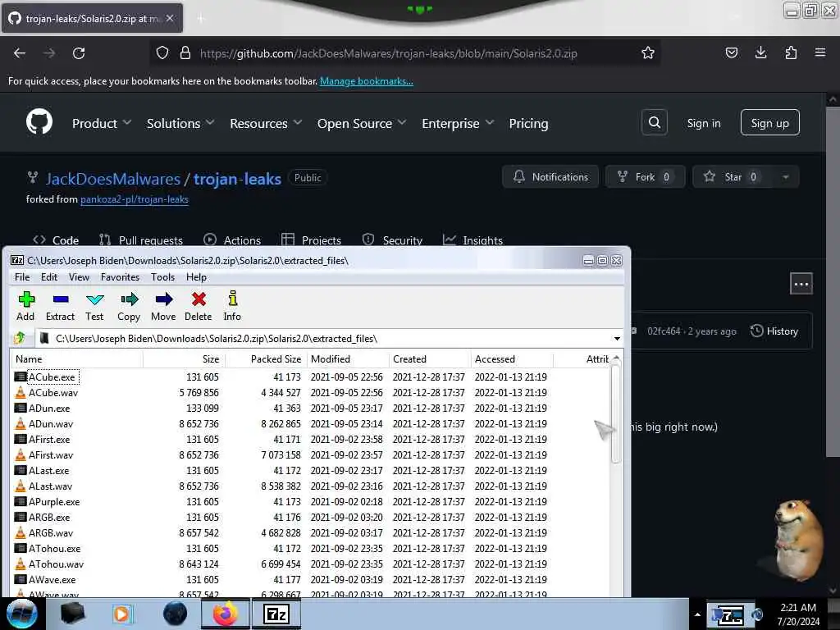Open the 7-Zip View menu
Viewport: 840px width, 630px height.
79,277
